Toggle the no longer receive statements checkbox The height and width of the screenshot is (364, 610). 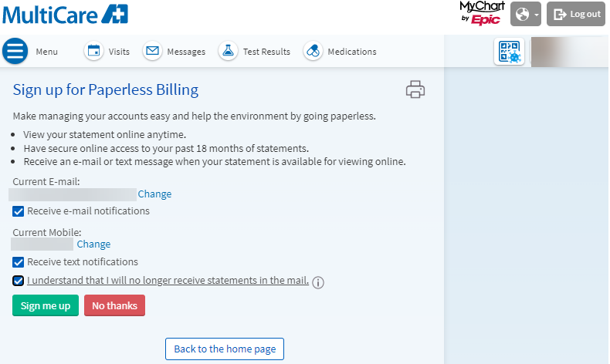pyautogui.click(x=18, y=281)
